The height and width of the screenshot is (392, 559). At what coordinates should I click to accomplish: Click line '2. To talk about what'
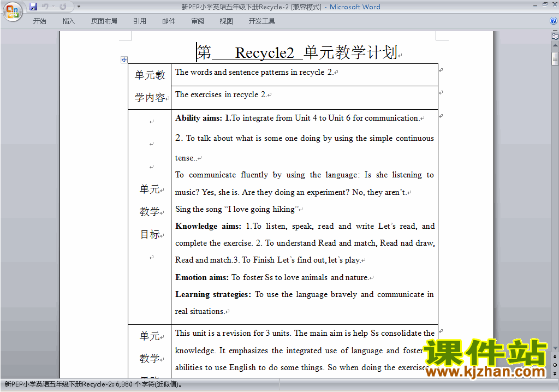tap(305, 138)
